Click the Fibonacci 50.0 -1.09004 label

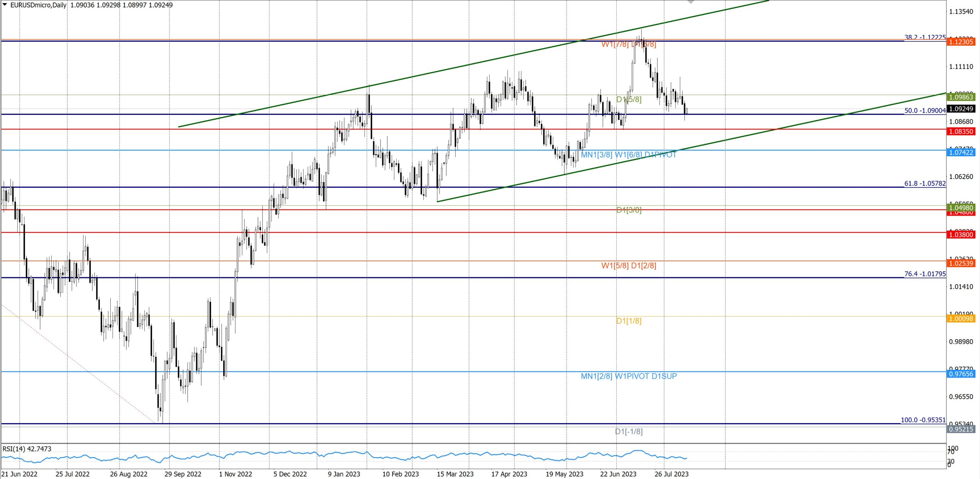coord(924,110)
